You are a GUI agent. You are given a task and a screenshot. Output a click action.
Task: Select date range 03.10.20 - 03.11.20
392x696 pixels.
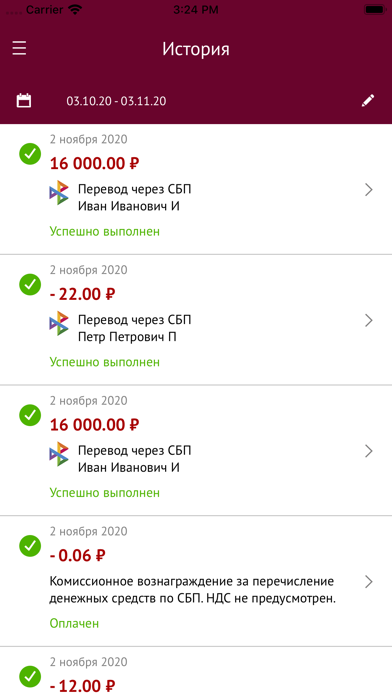[x=116, y=101]
